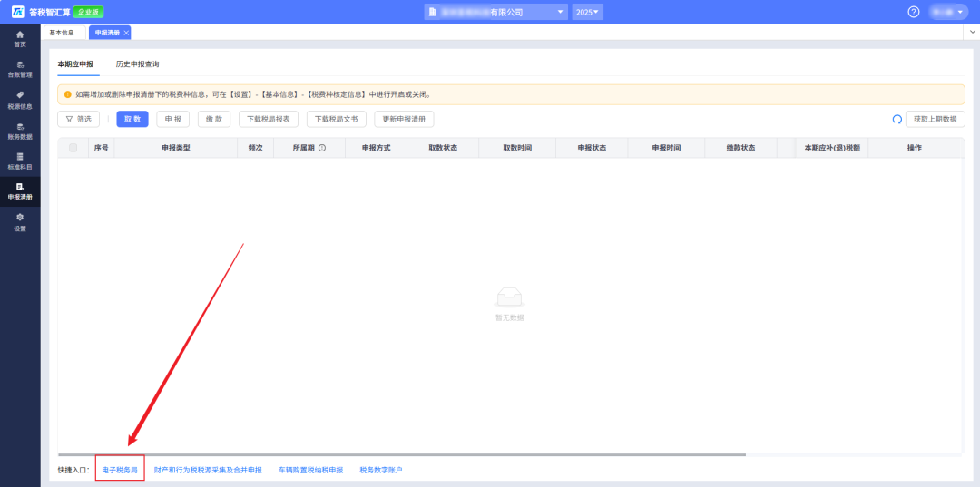Open the 2025 year dropdown

pos(587,12)
